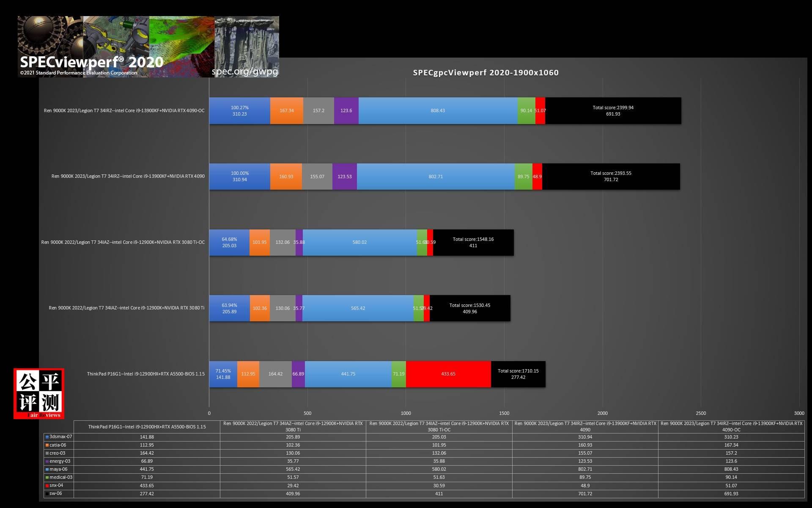Viewport: 812px width, 508px height.
Task: Click the catia-06 orange legend marker
Action: click(x=47, y=445)
